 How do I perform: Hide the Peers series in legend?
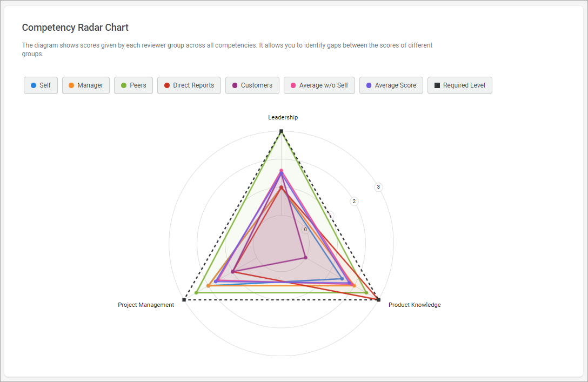click(x=133, y=85)
